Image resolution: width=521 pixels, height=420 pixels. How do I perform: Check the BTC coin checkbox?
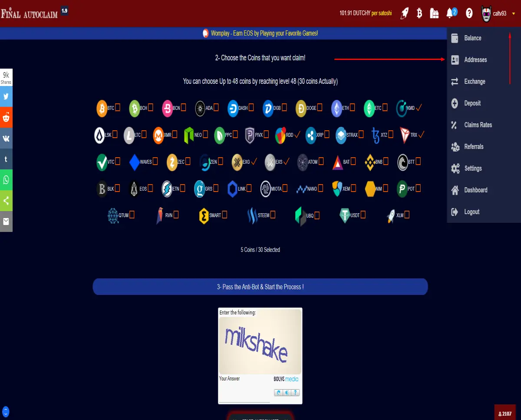pos(118,108)
